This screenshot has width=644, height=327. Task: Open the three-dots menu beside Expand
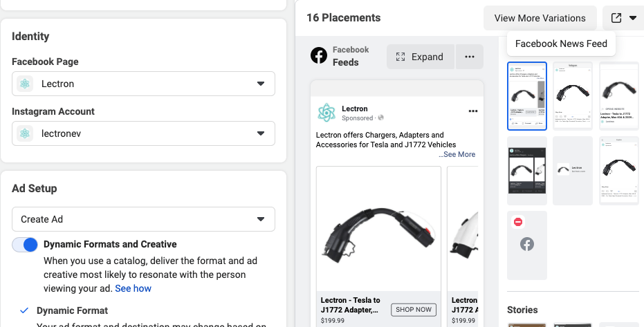(470, 57)
